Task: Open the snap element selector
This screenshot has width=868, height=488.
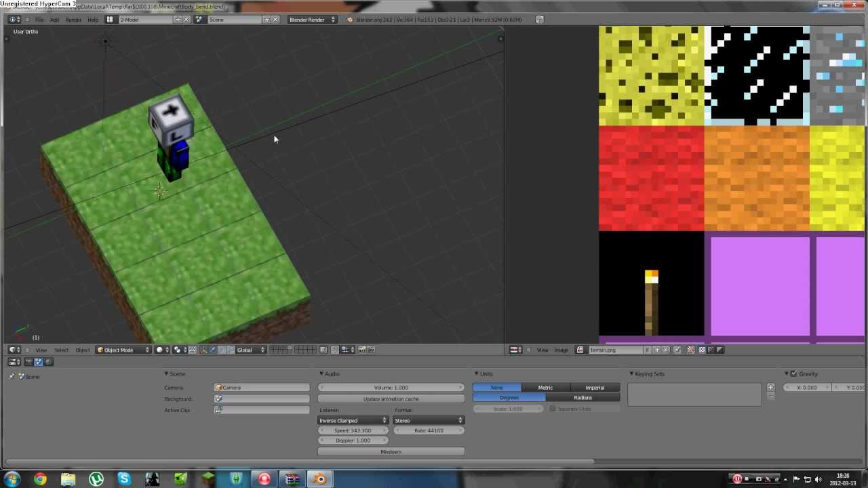Action: click(x=348, y=350)
